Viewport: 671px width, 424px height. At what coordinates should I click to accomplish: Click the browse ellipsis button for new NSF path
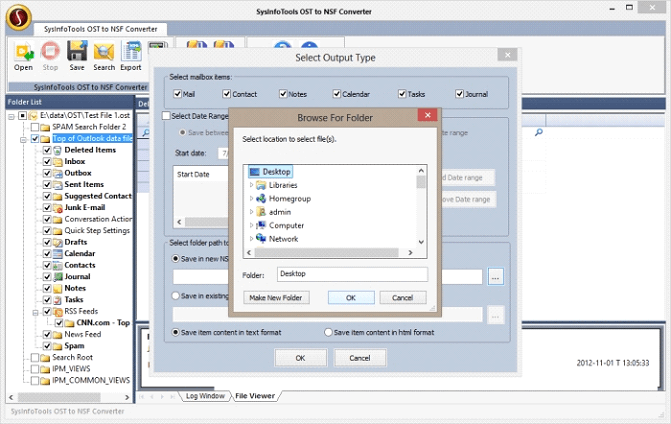click(496, 277)
